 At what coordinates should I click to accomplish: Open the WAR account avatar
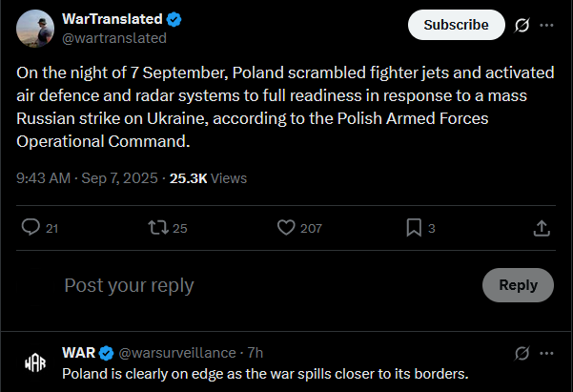click(34, 362)
